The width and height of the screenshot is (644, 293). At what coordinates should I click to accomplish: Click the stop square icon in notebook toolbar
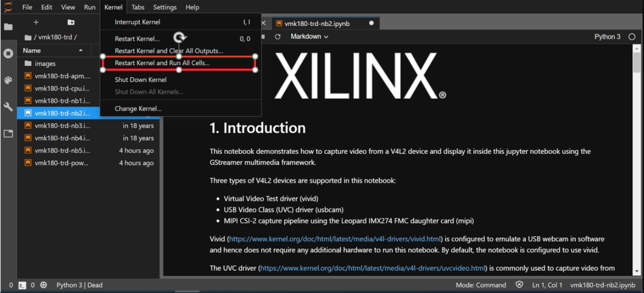(263, 37)
